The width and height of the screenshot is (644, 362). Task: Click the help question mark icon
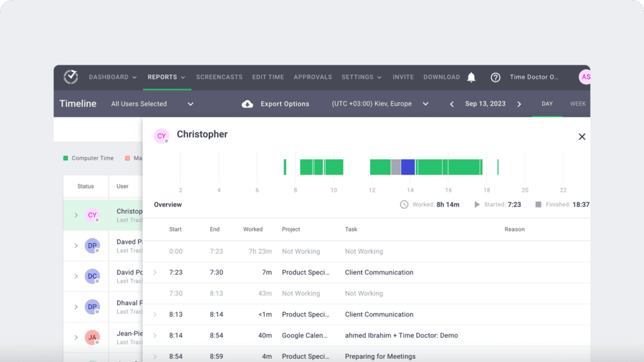pos(496,77)
